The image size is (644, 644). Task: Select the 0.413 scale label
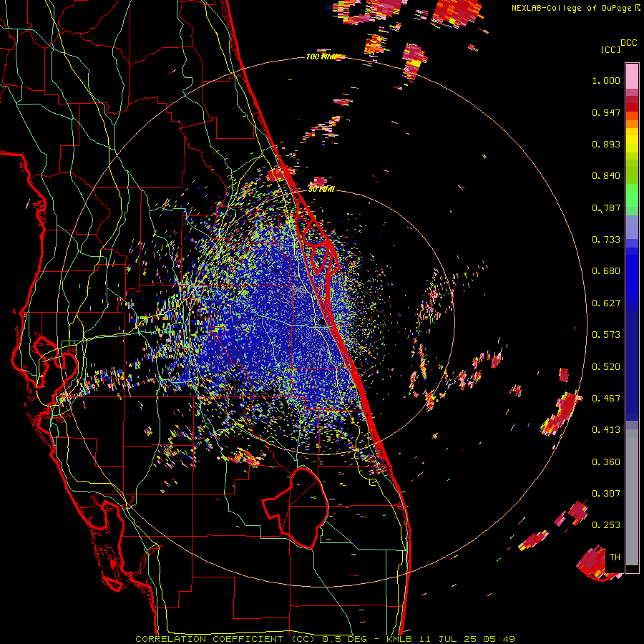click(606, 430)
